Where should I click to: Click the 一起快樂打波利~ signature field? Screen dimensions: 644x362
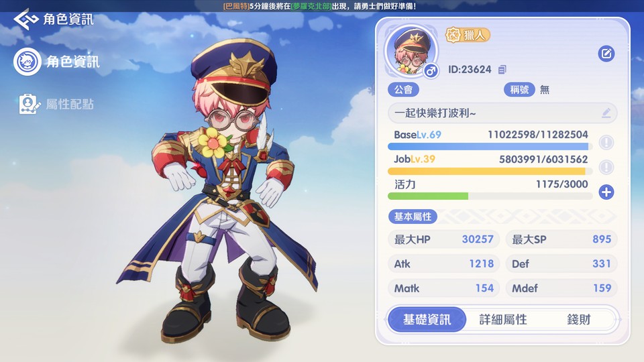coord(502,113)
